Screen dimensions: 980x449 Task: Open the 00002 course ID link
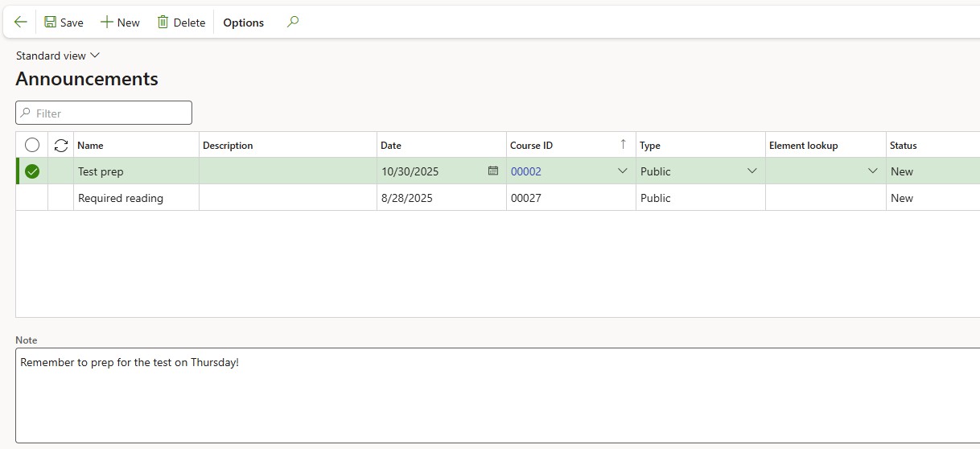click(x=526, y=171)
